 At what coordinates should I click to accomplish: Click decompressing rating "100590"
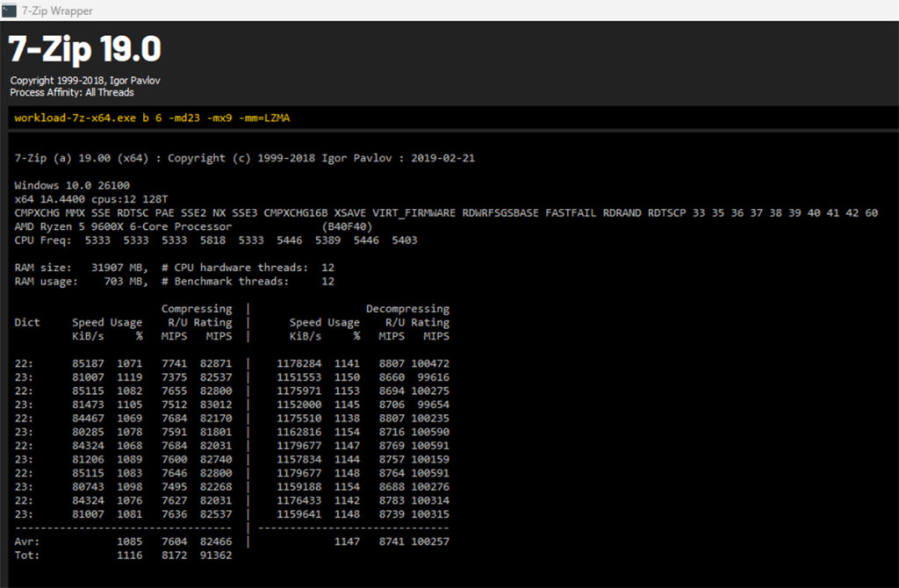(x=430, y=432)
